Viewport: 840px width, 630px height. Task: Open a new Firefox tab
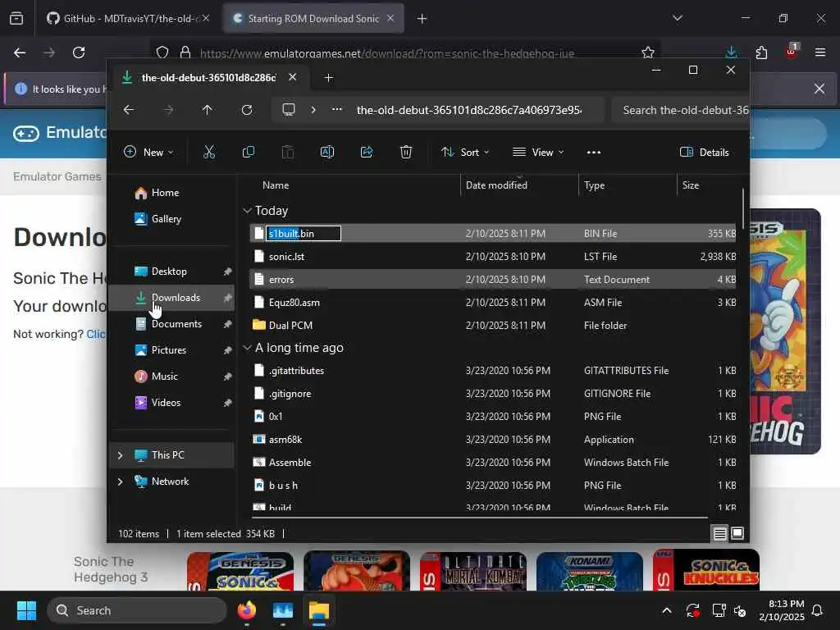[x=422, y=19]
